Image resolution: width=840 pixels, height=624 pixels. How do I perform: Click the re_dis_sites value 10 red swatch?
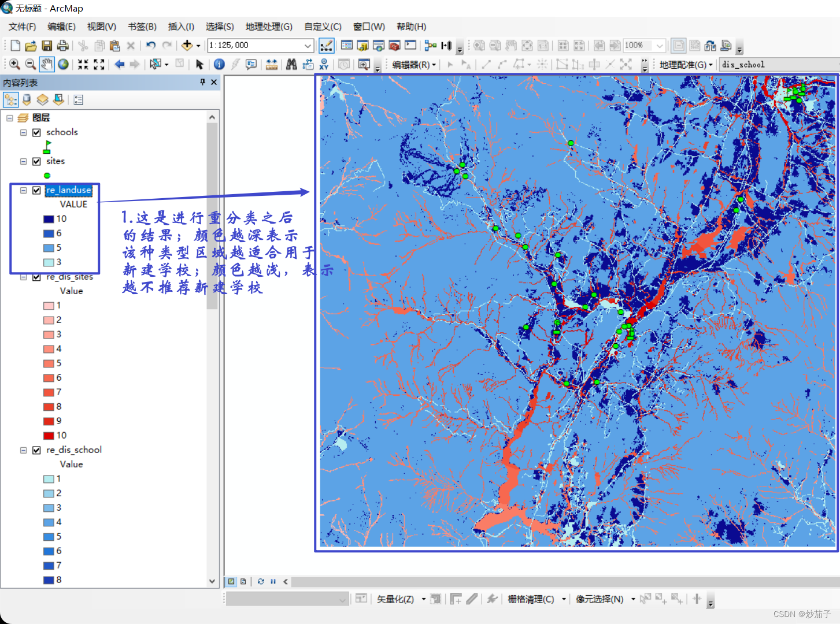click(49, 436)
